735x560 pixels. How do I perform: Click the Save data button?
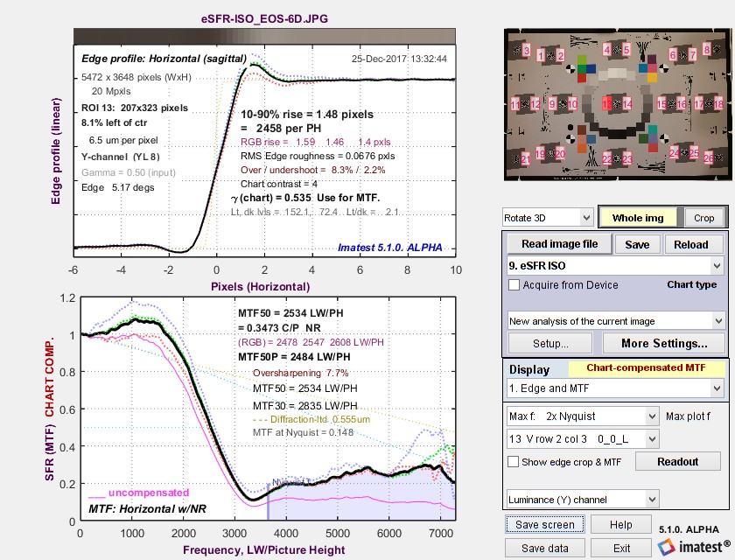[x=544, y=548]
